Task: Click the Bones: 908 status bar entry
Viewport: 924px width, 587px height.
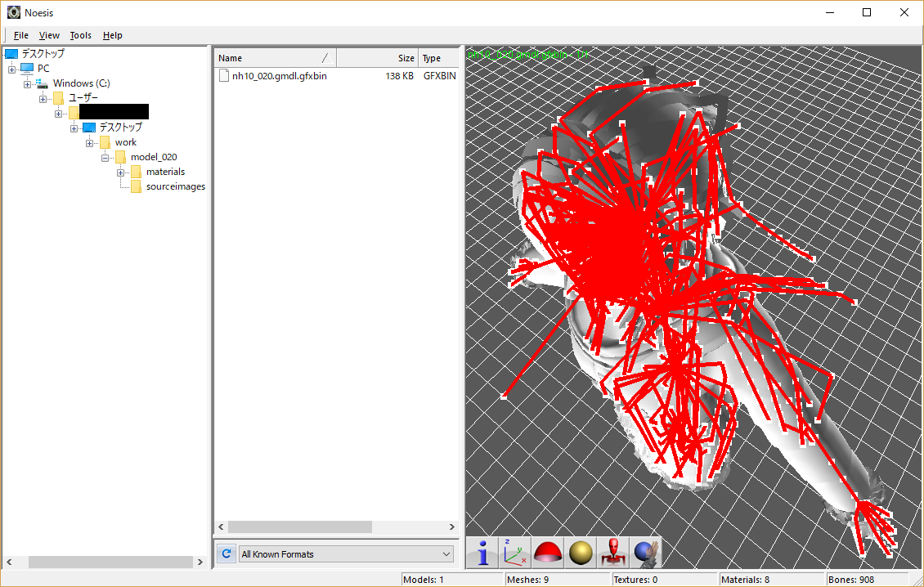Action: [x=868, y=580]
